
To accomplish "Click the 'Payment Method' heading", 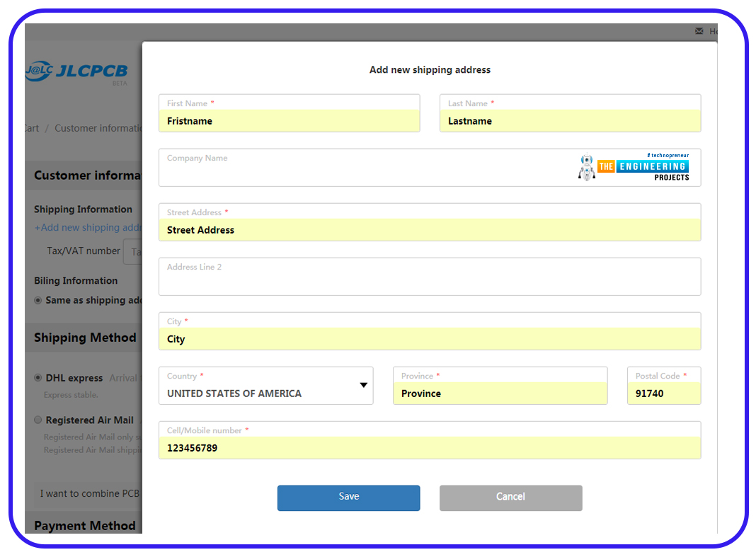I will (x=85, y=526).
